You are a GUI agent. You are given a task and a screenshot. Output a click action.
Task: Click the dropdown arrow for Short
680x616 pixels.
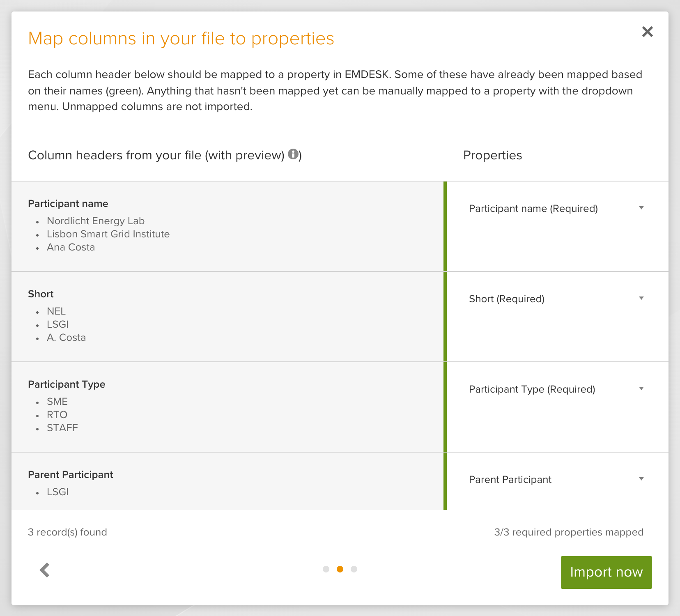pyautogui.click(x=641, y=299)
